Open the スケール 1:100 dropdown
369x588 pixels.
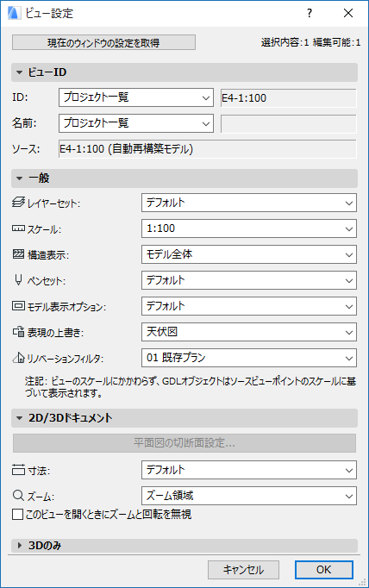249,228
